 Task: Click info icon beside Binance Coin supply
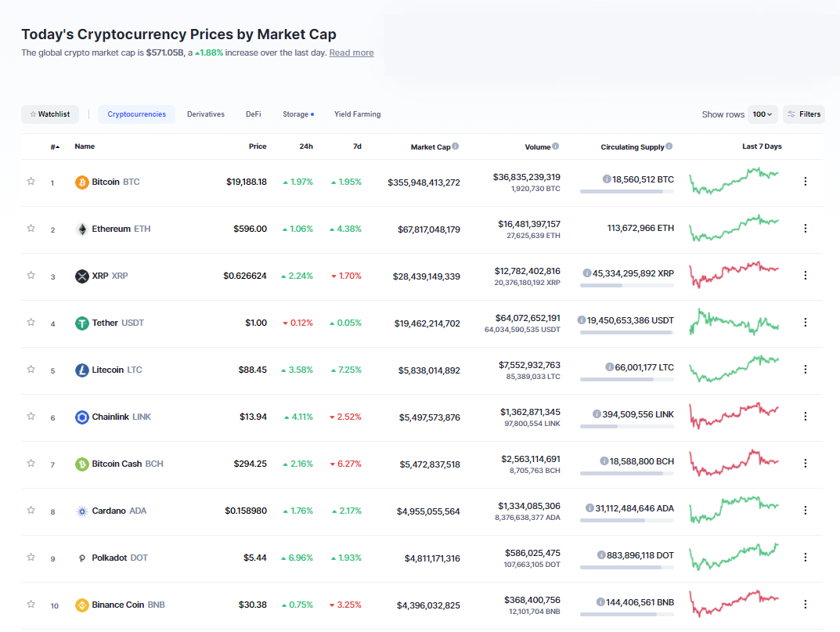600,602
